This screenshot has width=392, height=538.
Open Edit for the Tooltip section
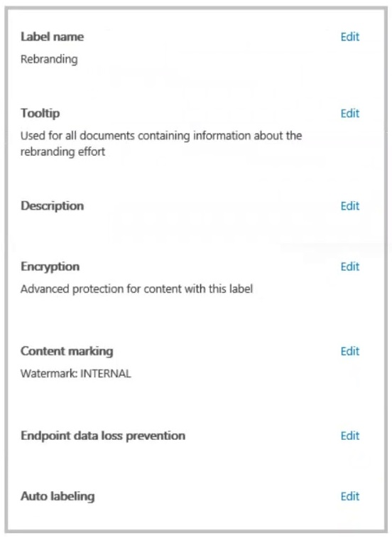click(350, 113)
